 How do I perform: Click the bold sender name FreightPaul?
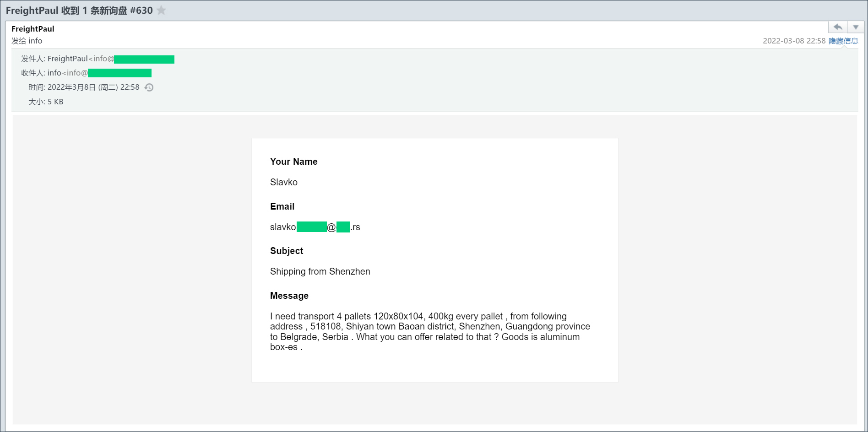click(33, 29)
